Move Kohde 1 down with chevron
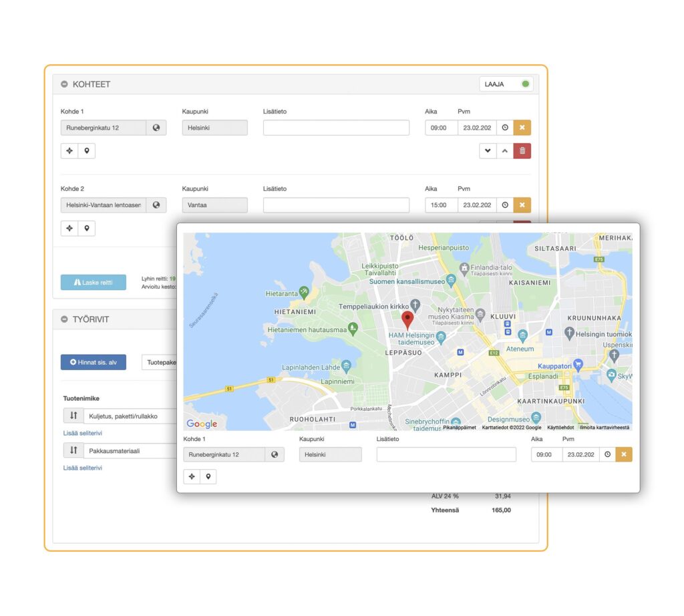 point(488,151)
